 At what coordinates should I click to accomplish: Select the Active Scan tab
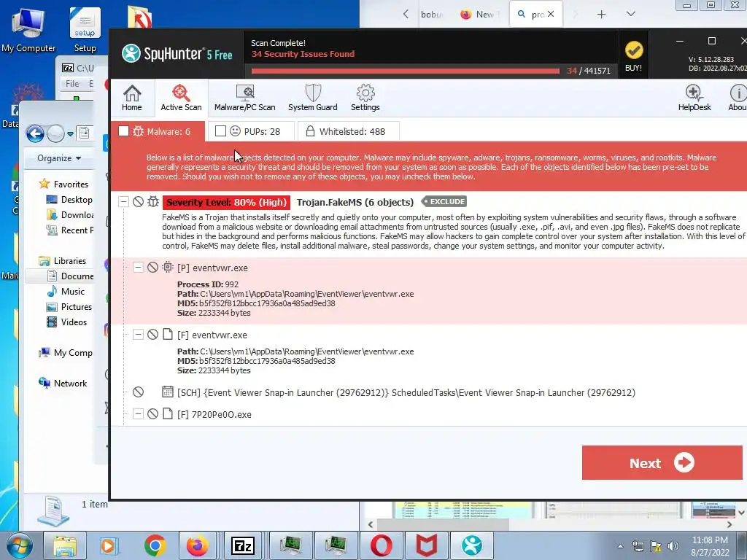point(181,98)
